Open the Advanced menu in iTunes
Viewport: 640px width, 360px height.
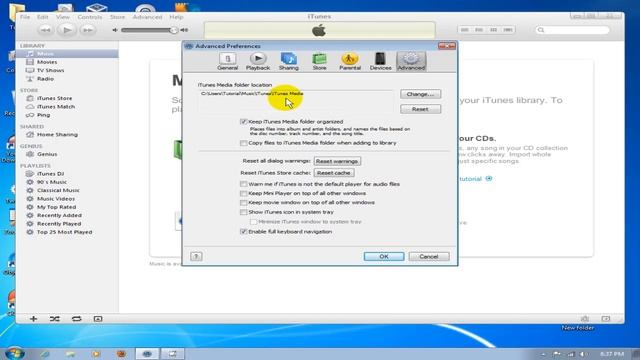(147, 17)
